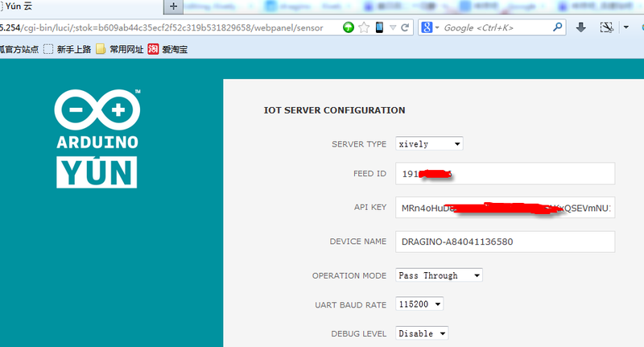Screen dimensions: 644x347
Task: Open the 常用网址 bookmarks folder
Action: pyautogui.click(x=119, y=49)
